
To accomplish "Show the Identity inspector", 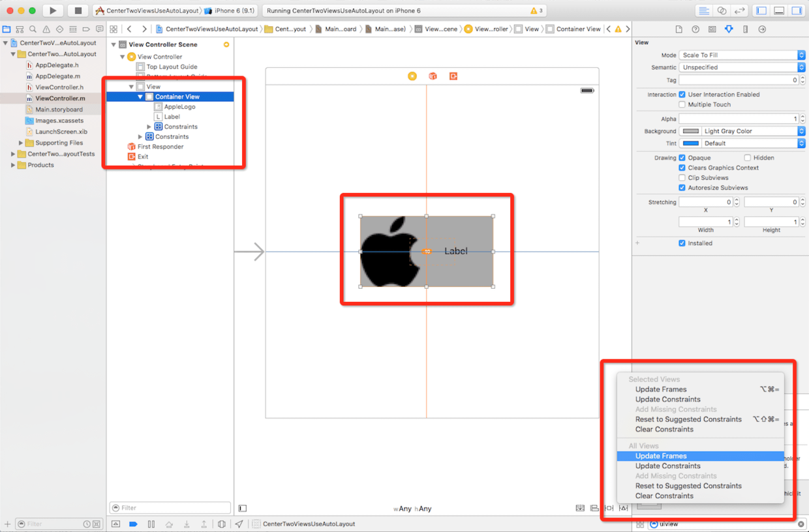I will (712, 29).
